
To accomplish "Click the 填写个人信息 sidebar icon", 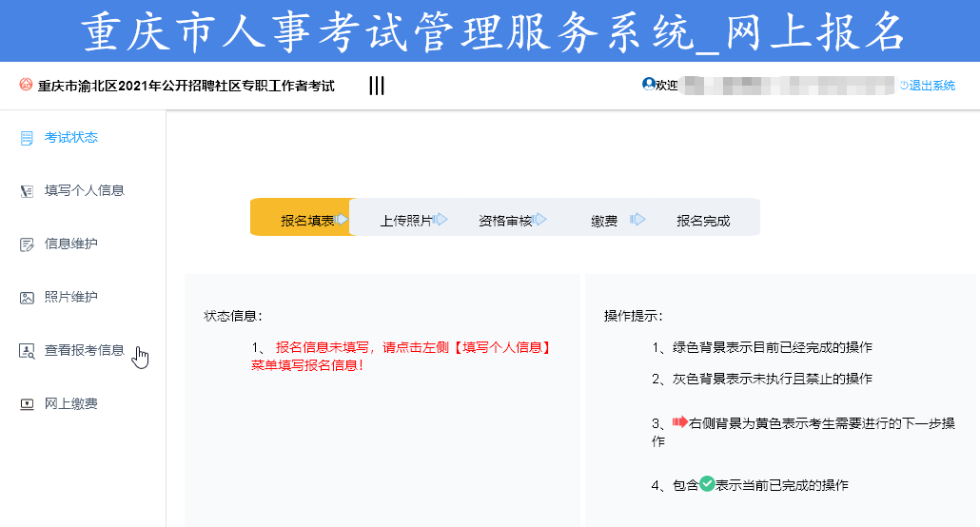I will click(x=27, y=191).
